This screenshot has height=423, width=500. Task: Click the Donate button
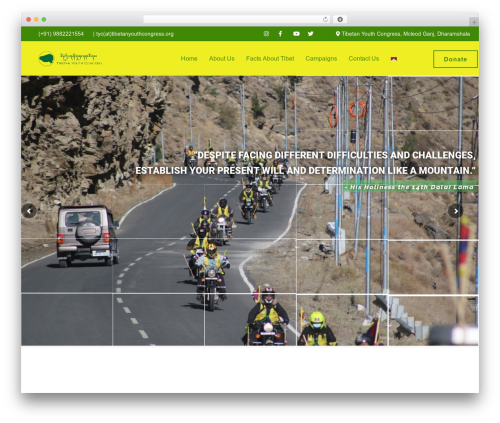pyautogui.click(x=455, y=59)
